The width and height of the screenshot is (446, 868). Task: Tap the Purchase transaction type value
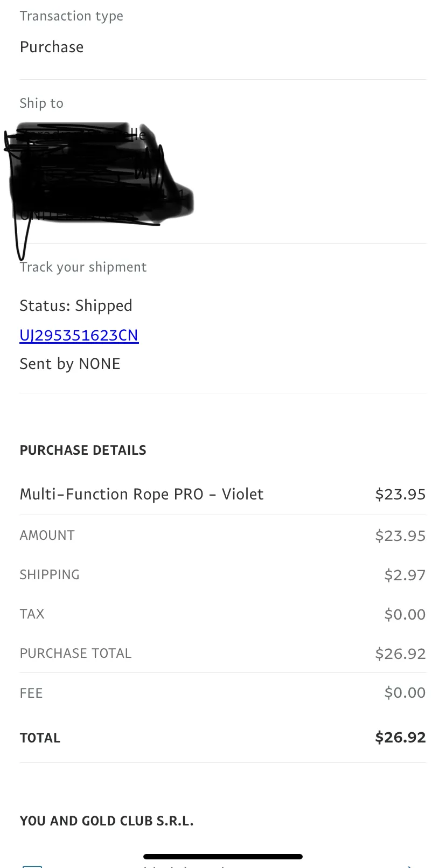(x=52, y=47)
